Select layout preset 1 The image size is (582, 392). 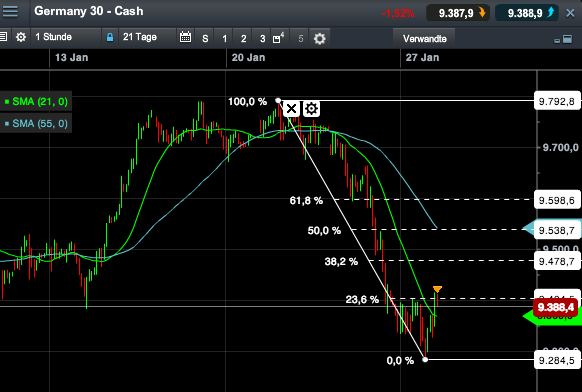224,38
